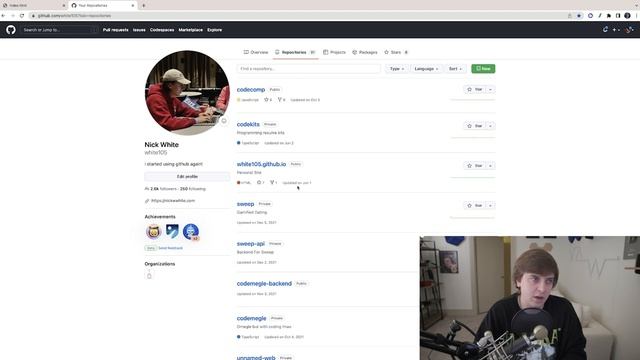Open the following count link
This screenshot has width=640, height=360.
point(193,189)
